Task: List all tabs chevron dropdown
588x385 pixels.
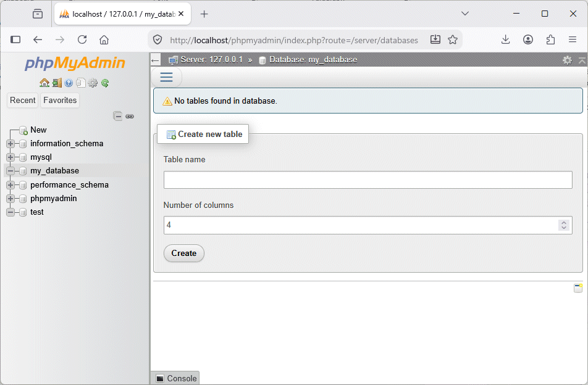Action: (465, 14)
